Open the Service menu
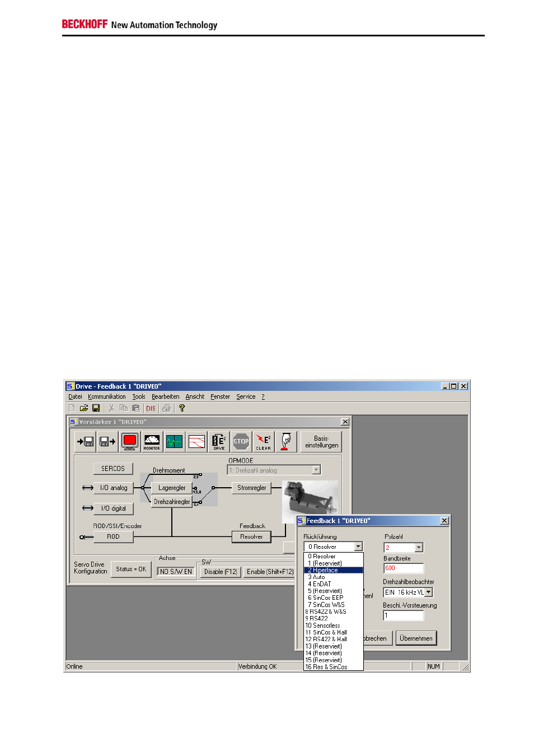The height and width of the screenshot is (756, 534). (246, 397)
